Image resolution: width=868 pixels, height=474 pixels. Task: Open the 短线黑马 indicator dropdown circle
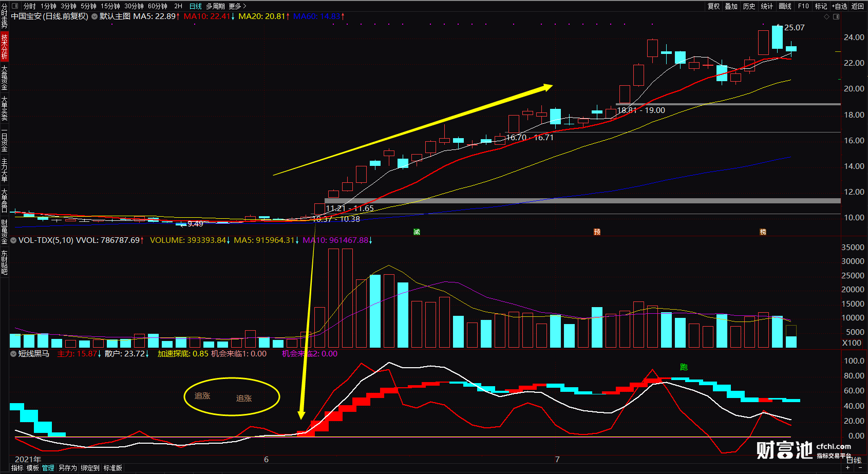[13, 353]
